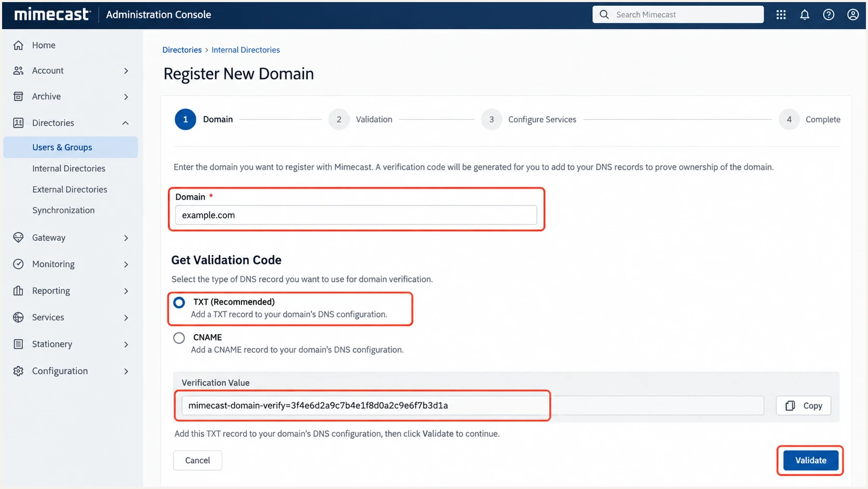Expand the Services menu chevron
The width and height of the screenshot is (868, 489).
(126, 318)
